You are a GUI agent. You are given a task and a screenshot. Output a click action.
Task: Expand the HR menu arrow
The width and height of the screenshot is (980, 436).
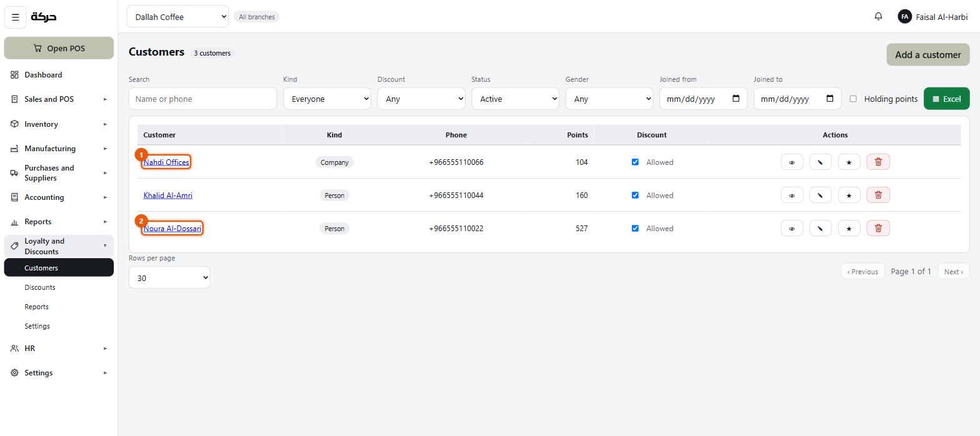[105, 349]
